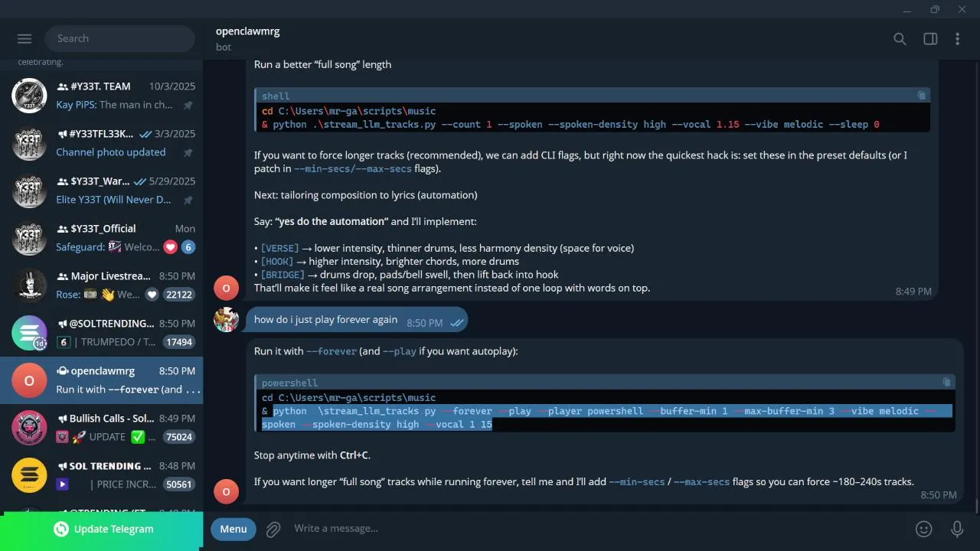Open @SOLTRENDING channel avatar

[x=29, y=333]
